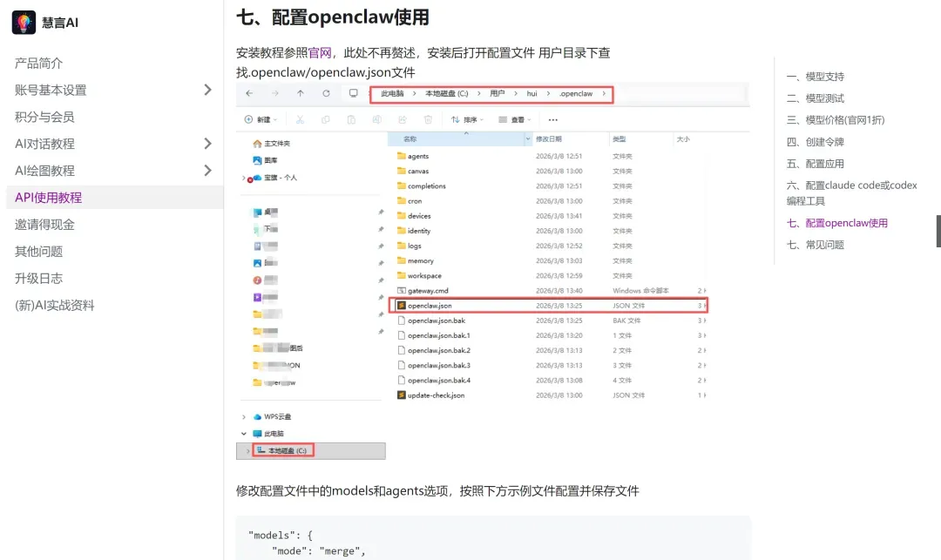941x560 pixels.
Task: Open the 排序 sort dropdown
Action: pos(467,120)
